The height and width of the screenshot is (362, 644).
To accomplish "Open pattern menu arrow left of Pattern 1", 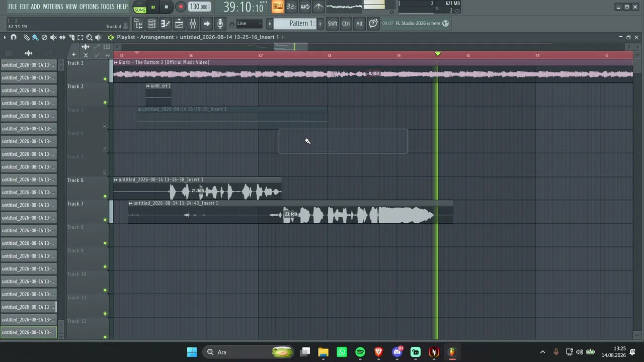I will (x=270, y=24).
